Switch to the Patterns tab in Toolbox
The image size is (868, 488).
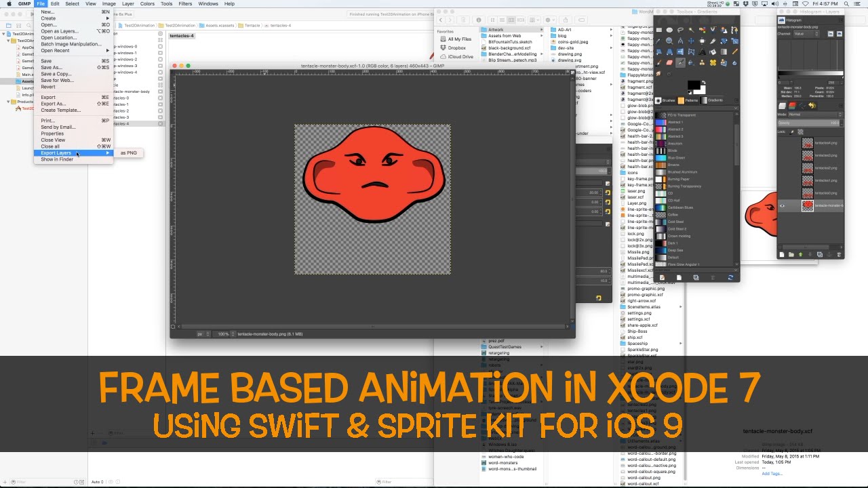coord(688,100)
